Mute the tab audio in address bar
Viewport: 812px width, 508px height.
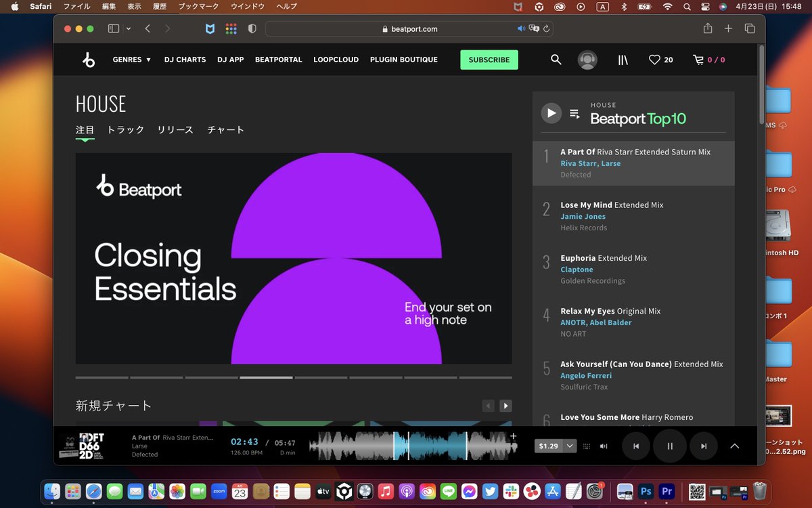tap(522, 29)
